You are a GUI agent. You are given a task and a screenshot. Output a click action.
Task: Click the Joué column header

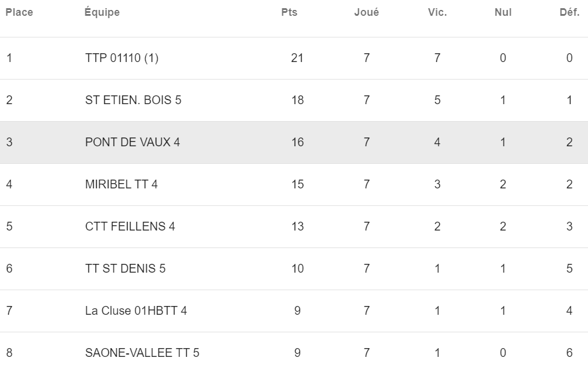point(367,12)
